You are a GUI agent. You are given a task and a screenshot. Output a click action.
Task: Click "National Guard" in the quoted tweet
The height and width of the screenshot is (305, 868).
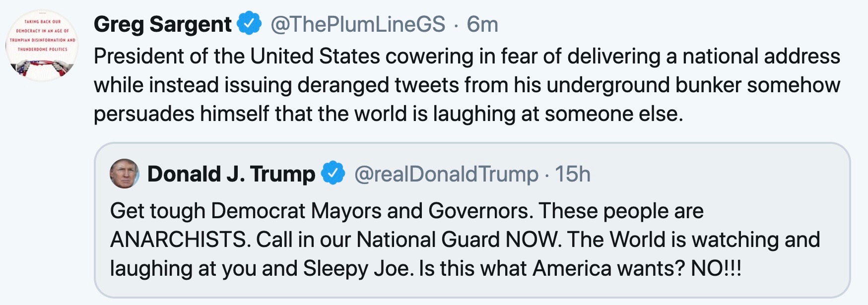pyautogui.click(x=428, y=240)
